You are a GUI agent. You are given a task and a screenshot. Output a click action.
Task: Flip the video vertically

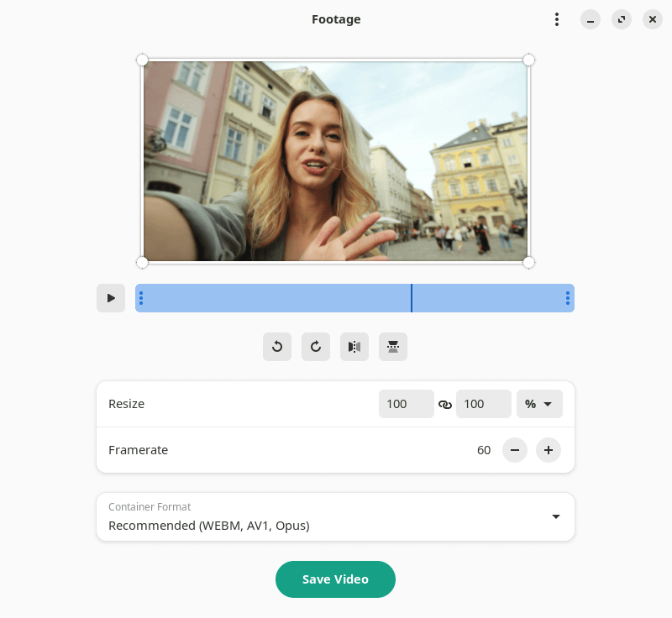pyautogui.click(x=392, y=347)
